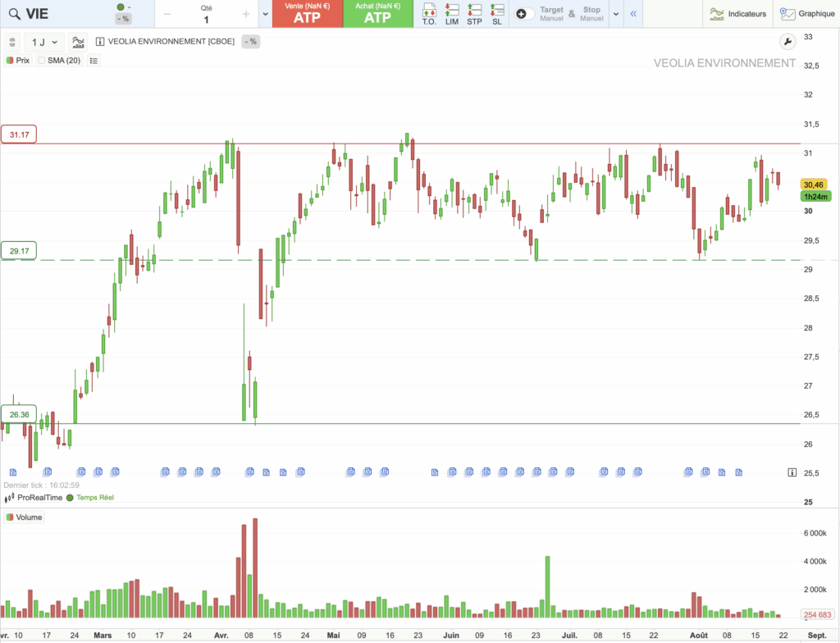This screenshot has height=643, width=840.
Task: Open the list icon next to SMA
Action: click(94, 60)
